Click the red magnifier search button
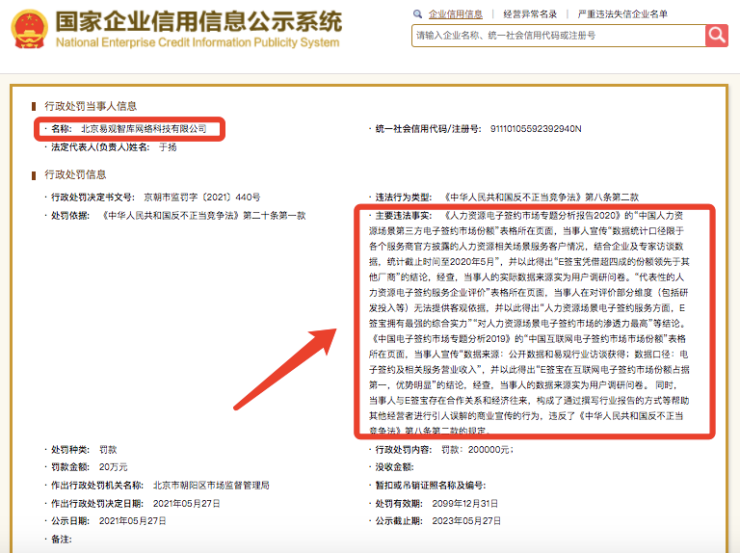Screen dimensions: 740x553 [717, 35]
